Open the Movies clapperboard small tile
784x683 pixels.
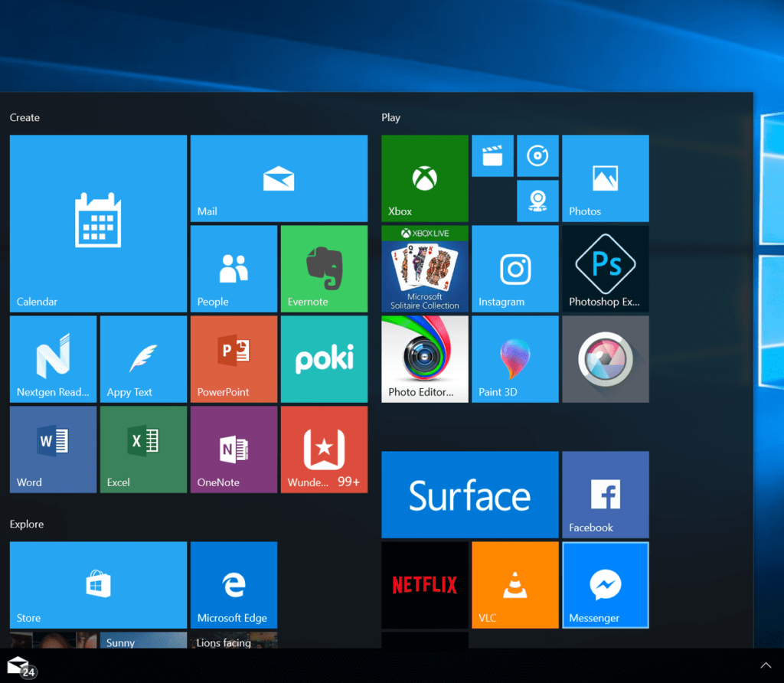[x=492, y=156]
